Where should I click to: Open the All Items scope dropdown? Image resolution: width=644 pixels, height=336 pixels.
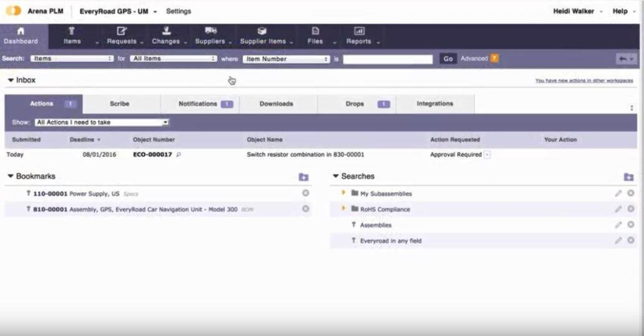tap(173, 59)
